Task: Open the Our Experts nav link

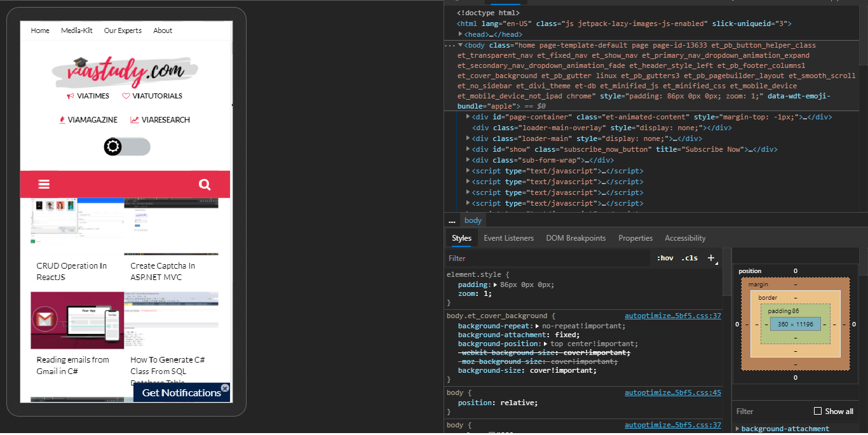Action: 123,30
